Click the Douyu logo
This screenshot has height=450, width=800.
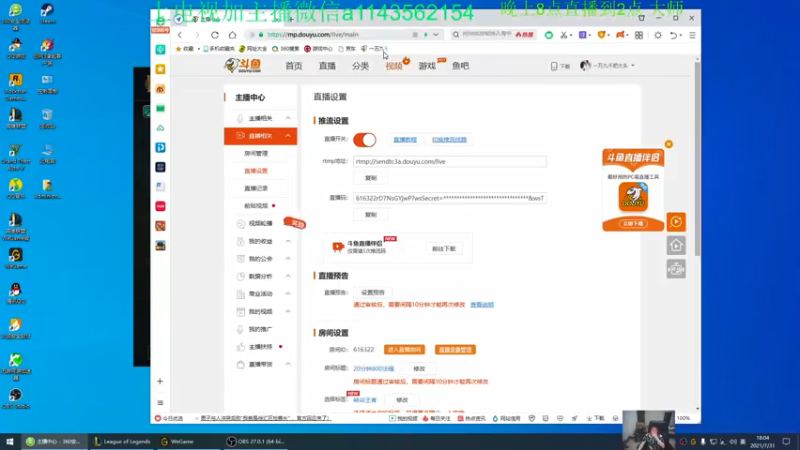pyautogui.click(x=243, y=65)
